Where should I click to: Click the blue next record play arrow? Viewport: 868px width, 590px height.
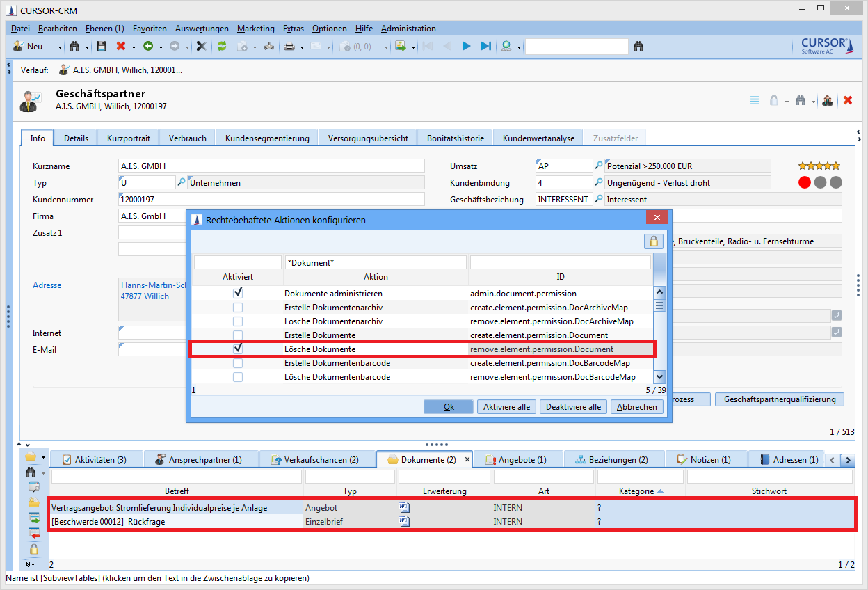[x=466, y=47]
